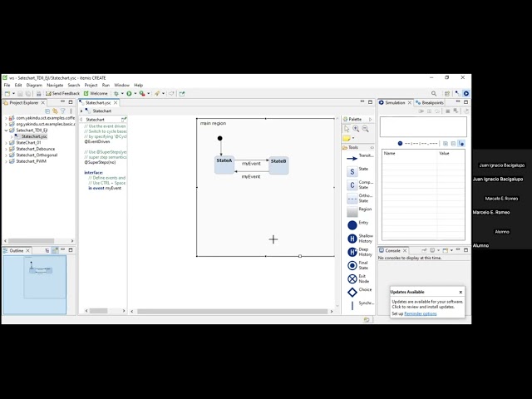Pick the Region tool in the palette

click(x=359, y=211)
